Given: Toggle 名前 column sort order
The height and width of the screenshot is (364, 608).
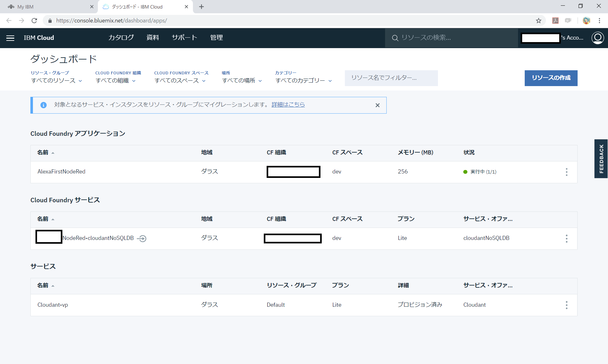Looking at the screenshot, I should pos(45,152).
